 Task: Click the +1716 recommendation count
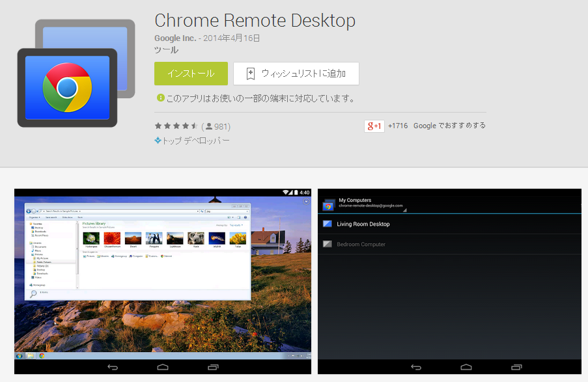click(x=398, y=126)
